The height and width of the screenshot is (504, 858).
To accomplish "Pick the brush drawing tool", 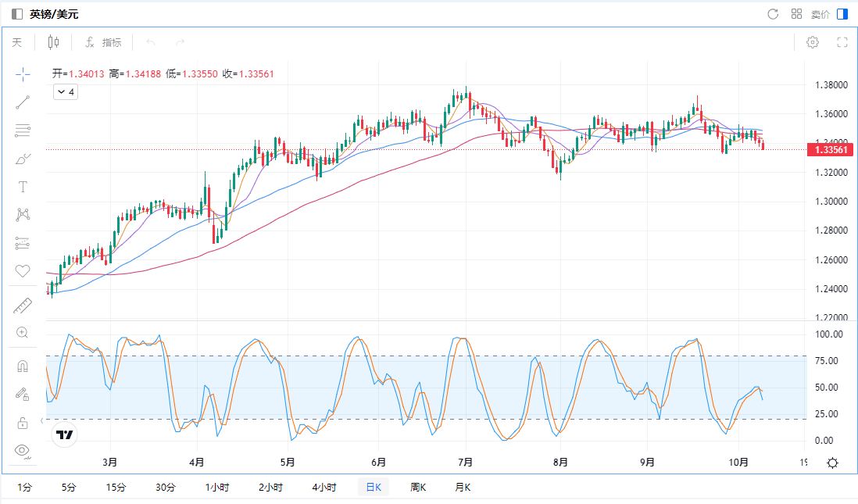I will point(23,159).
